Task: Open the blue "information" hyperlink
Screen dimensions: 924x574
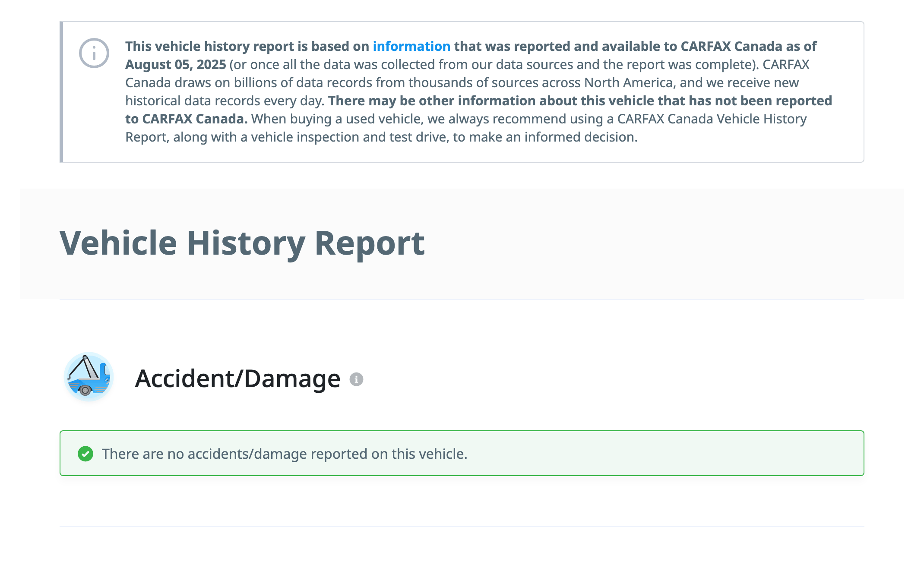Action: pyautogui.click(x=411, y=46)
